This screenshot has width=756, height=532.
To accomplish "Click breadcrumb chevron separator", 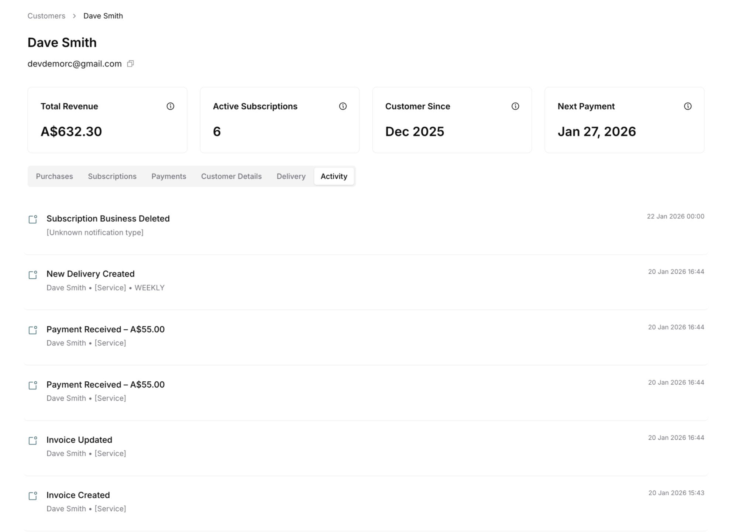I will coord(74,16).
